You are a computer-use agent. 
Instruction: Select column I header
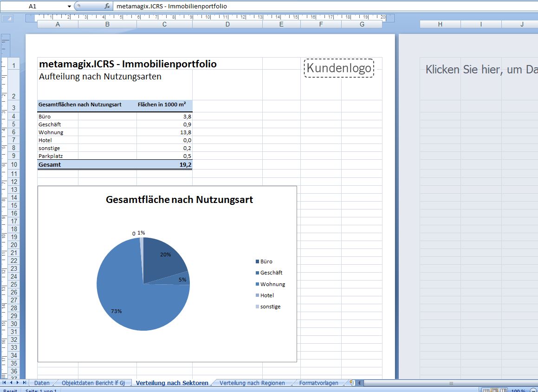(x=481, y=24)
